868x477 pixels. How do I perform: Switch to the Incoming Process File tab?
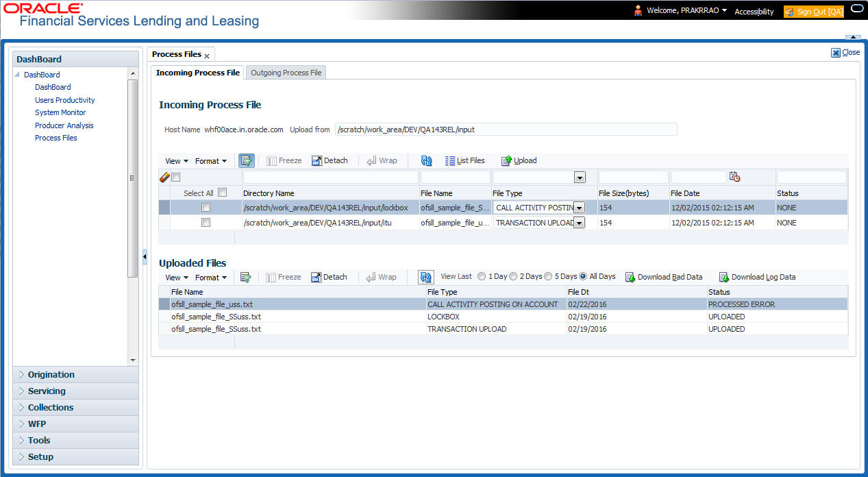pyautogui.click(x=198, y=73)
